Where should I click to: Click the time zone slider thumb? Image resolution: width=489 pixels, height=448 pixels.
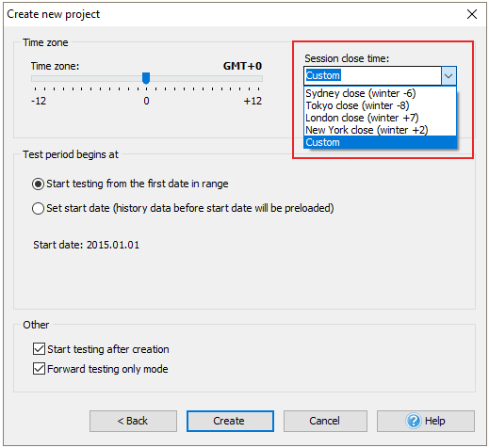[x=146, y=78]
